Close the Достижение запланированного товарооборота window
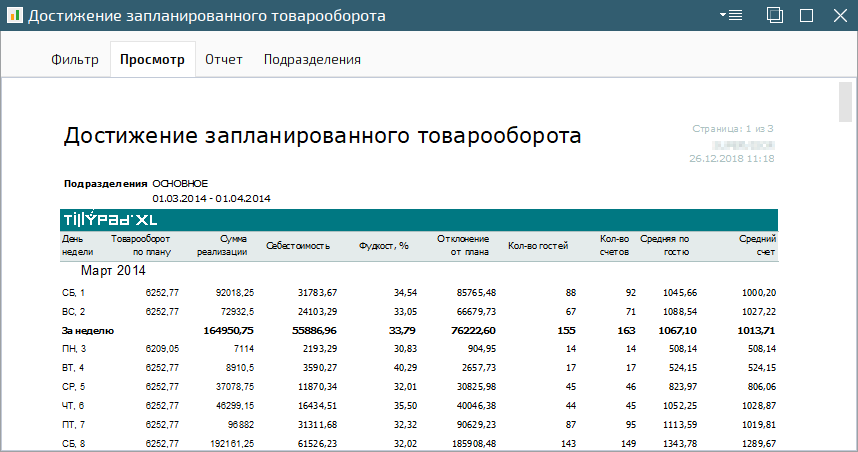Screen dimensions: 858x452 [x=838, y=16]
